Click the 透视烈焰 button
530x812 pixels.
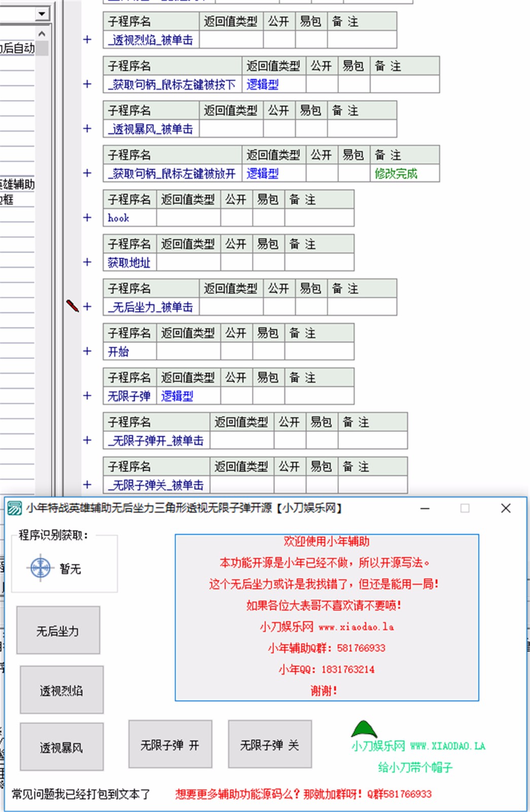pyautogui.click(x=61, y=690)
